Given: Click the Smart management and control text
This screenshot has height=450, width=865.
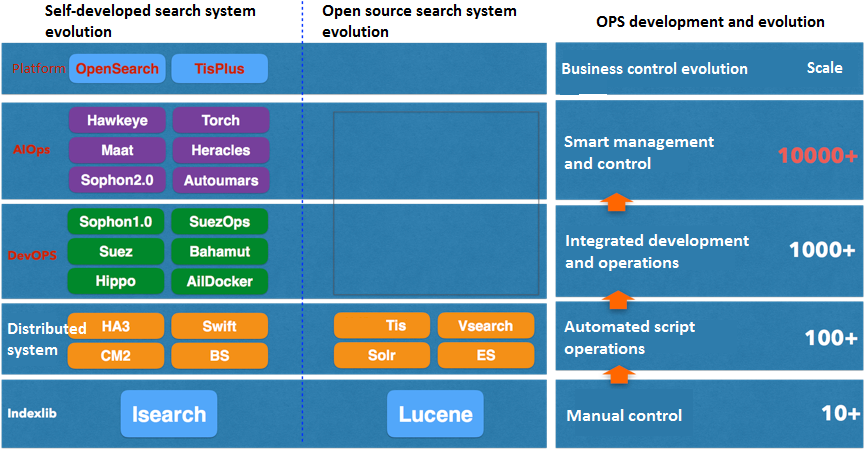Looking at the screenshot, I should (639, 153).
